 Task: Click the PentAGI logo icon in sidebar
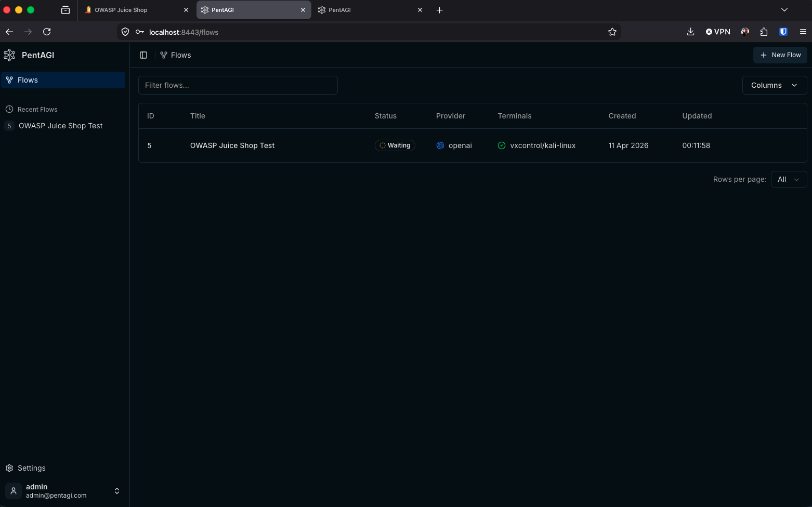[x=9, y=55]
